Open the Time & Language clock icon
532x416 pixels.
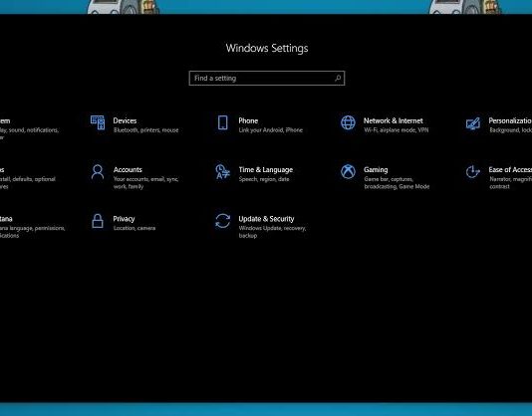point(222,171)
